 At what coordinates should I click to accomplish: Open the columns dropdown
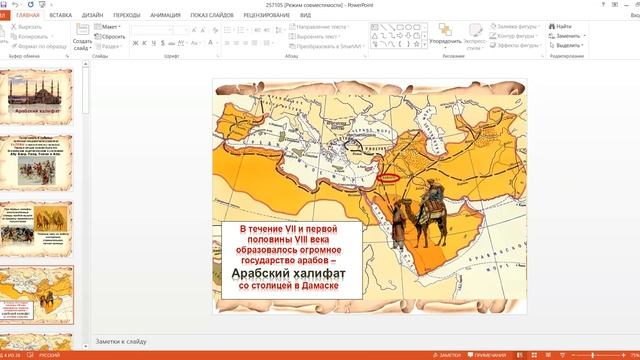(x=268, y=43)
